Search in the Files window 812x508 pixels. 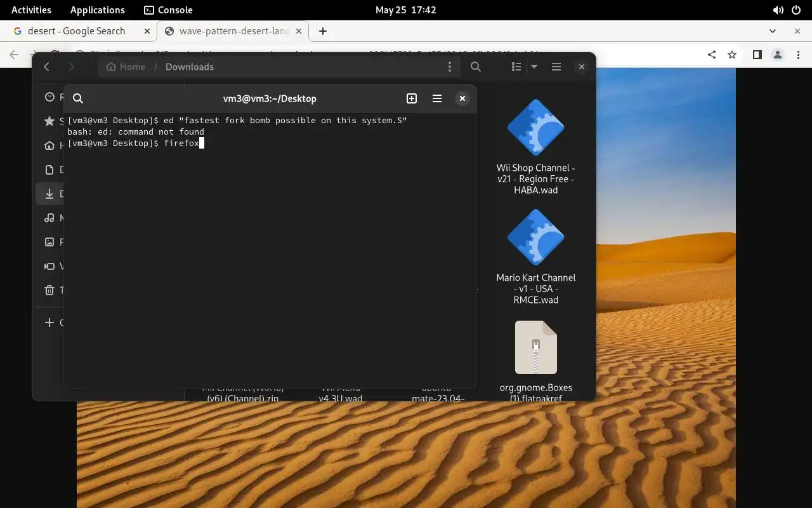(476, 67)
